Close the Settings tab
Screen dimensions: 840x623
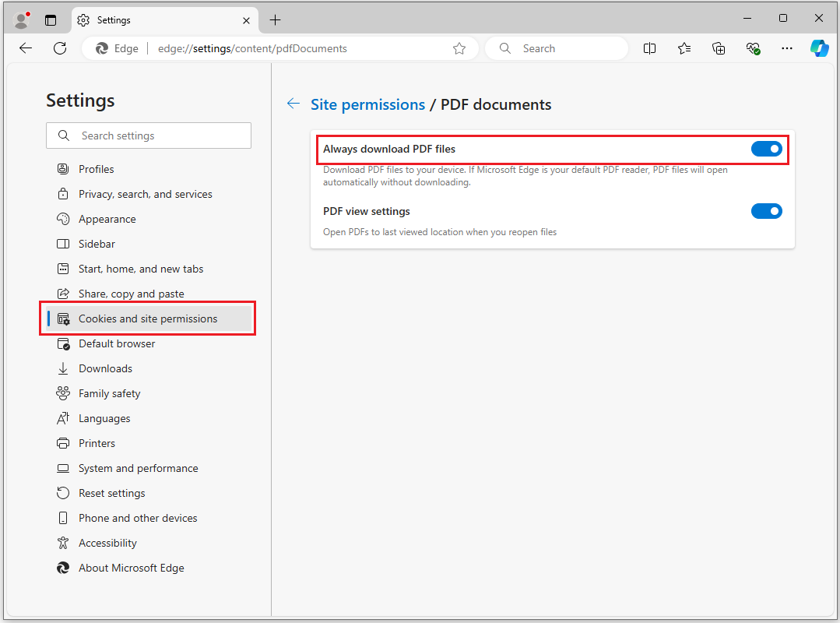coord(246,20)
